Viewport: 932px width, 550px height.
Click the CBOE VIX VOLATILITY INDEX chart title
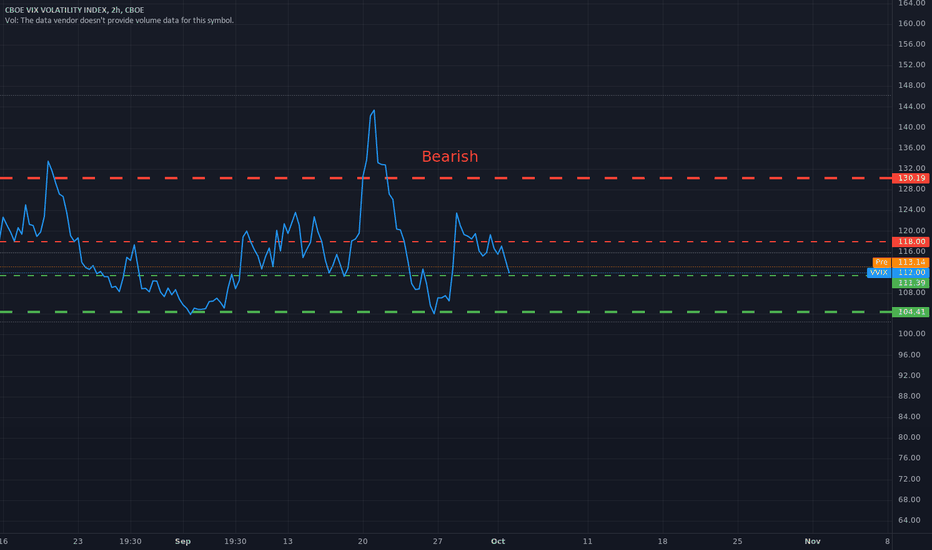pos(74,10)
